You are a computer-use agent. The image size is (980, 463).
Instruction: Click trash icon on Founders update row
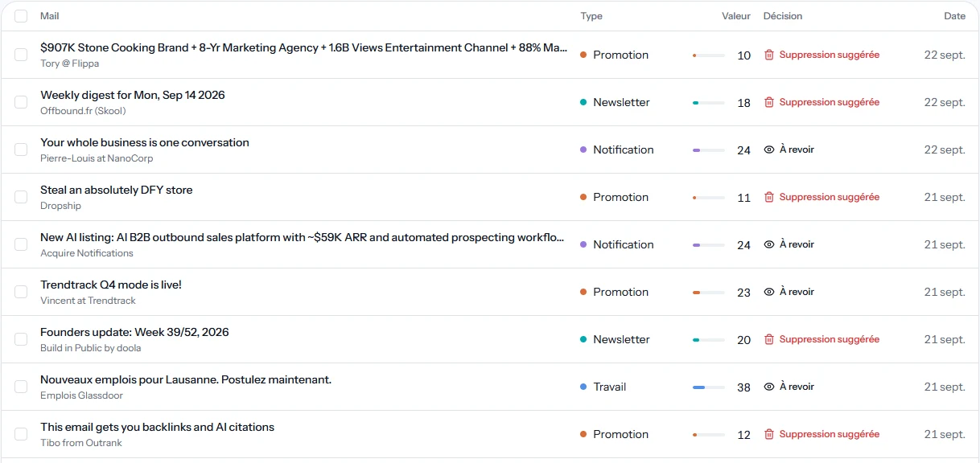769,339
